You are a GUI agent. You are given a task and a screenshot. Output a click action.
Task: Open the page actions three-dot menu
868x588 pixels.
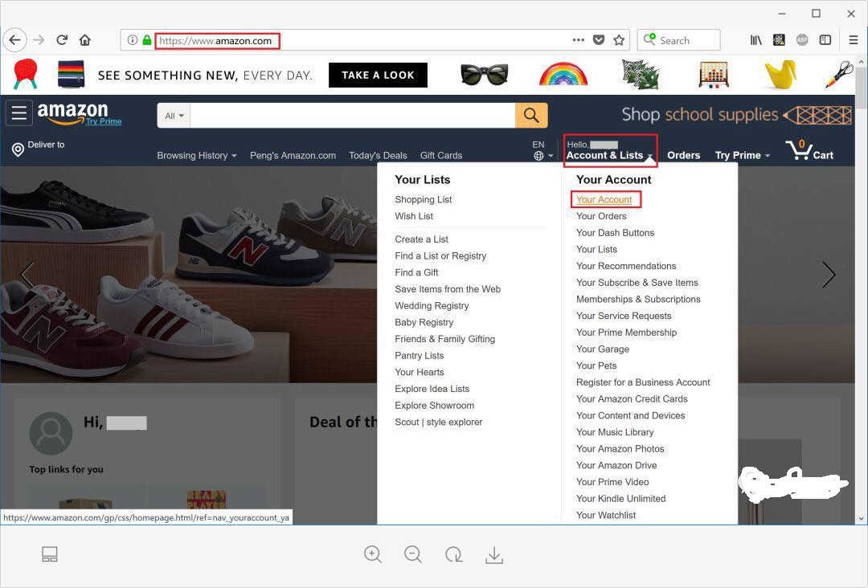(579, 40)
